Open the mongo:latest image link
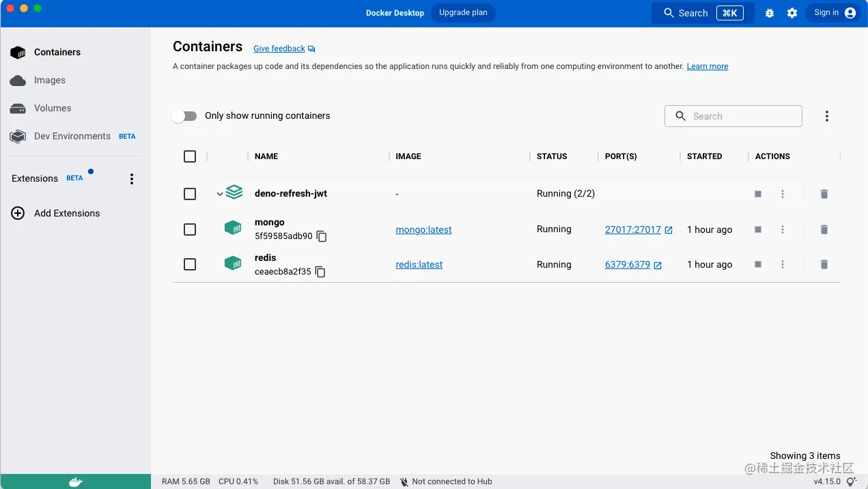This screenshot has height=489, width=868. click(423, 229)
